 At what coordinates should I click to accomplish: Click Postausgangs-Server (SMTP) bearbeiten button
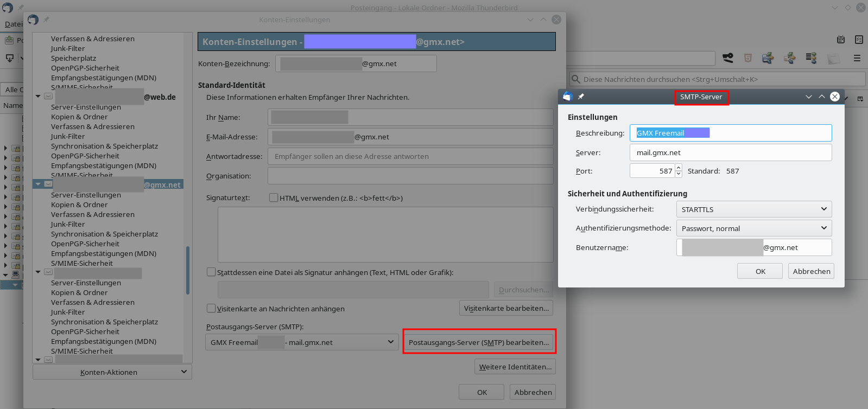(479, 342)
